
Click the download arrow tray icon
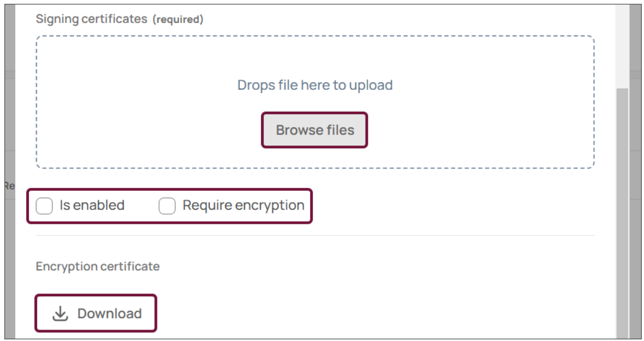(60, 313)
